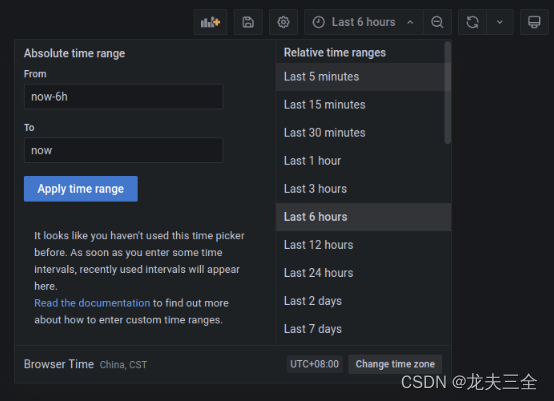Viewport: 554px width, 401px height.
Task: Focus the From field showing now-6h
Action: click(123, 97)
